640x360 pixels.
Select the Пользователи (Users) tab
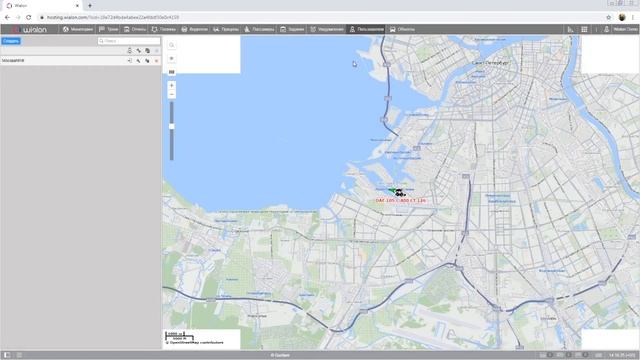point(366,29)
